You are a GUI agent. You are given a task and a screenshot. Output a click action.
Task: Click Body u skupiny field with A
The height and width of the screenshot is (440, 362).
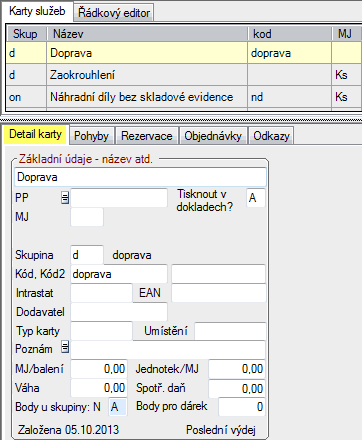tap(118, 407)
